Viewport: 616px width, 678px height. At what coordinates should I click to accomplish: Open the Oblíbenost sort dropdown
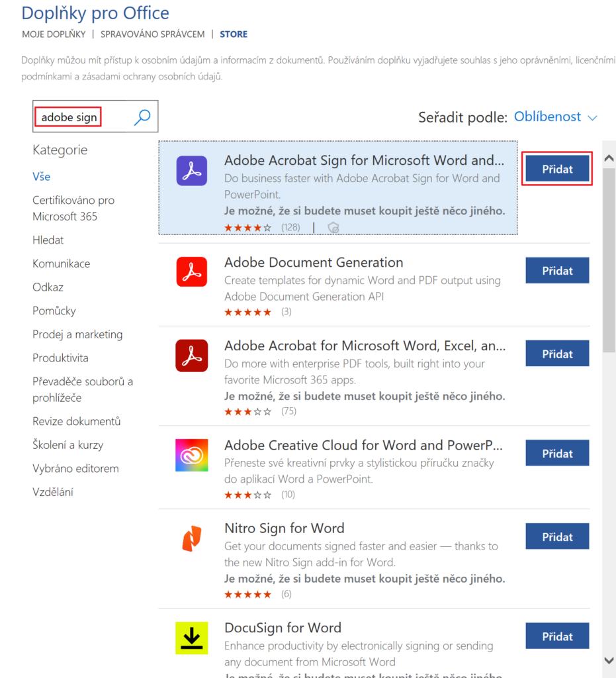click(556, 117)
